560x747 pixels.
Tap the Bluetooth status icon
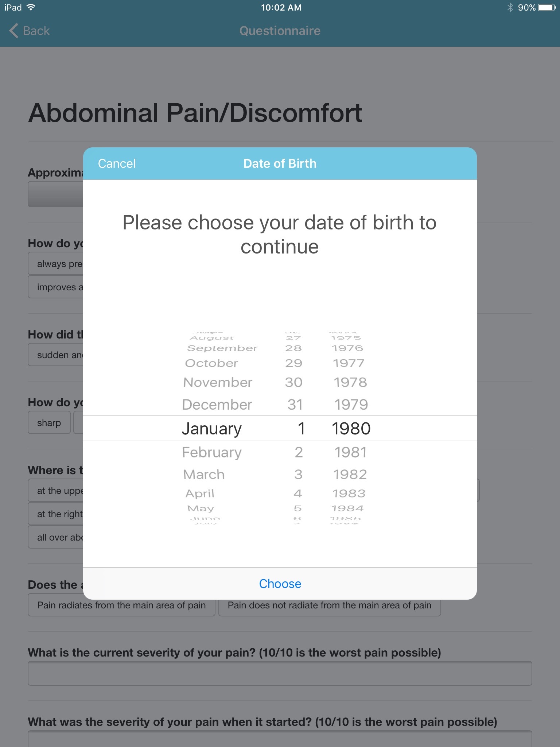(x=510, y=7)
